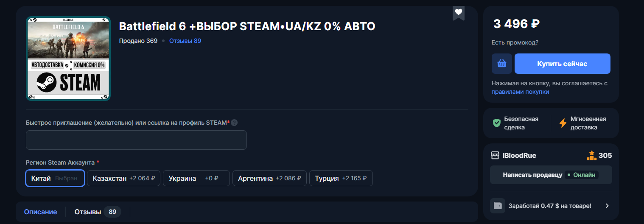
Task: Click the wallet earnings icon
Action: pos(497,206)
